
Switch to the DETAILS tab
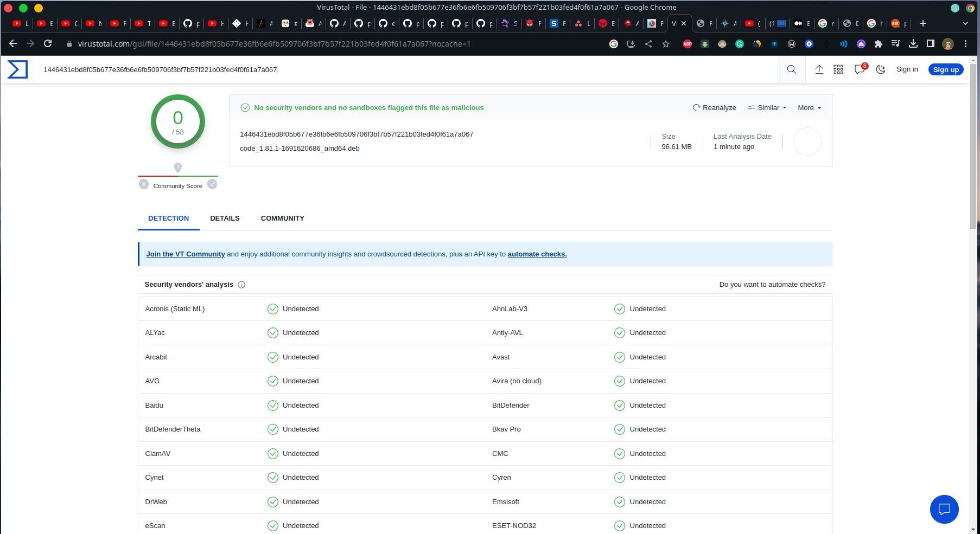pos(225,218)
